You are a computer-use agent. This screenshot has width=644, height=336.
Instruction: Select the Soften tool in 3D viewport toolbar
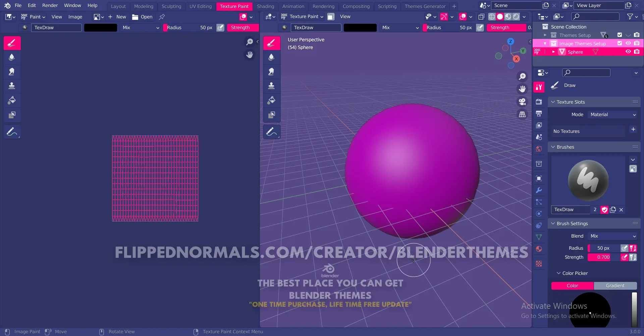pos(271,57)
